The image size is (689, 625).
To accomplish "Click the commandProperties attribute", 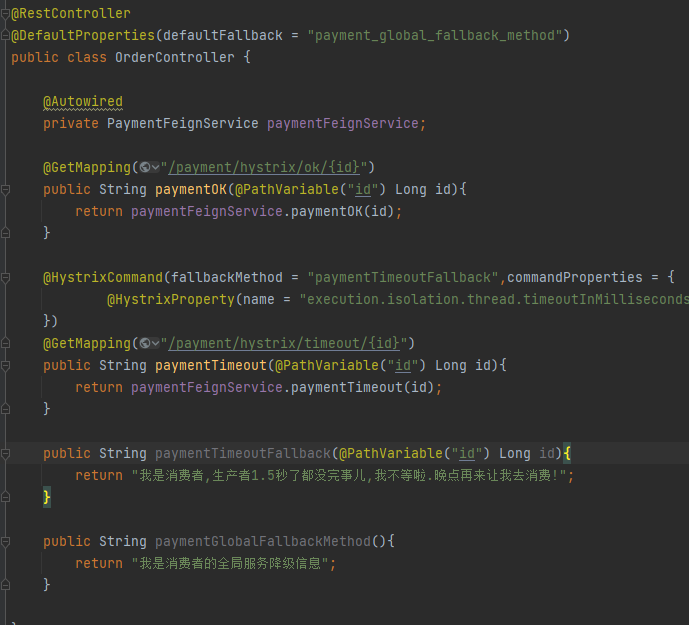I will tap(575, 277).
